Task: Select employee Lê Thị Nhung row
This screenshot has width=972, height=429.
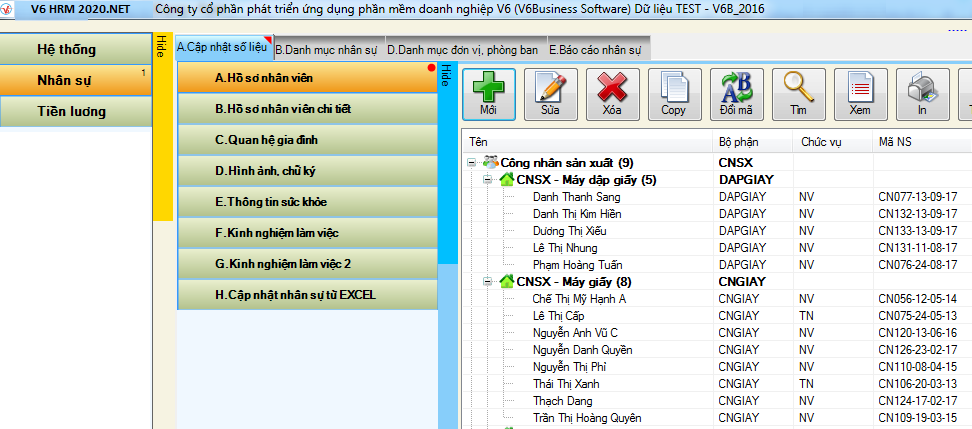Action: tap(565, 248)
